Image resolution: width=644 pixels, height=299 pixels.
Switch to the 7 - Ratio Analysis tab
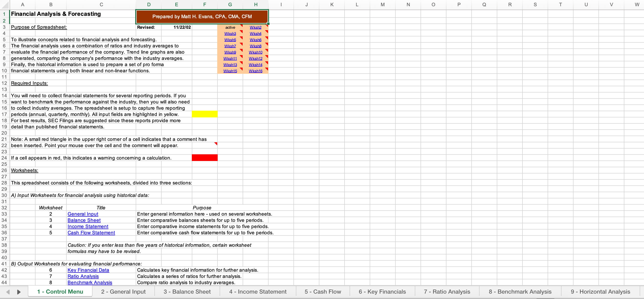[x=447, y=292]
